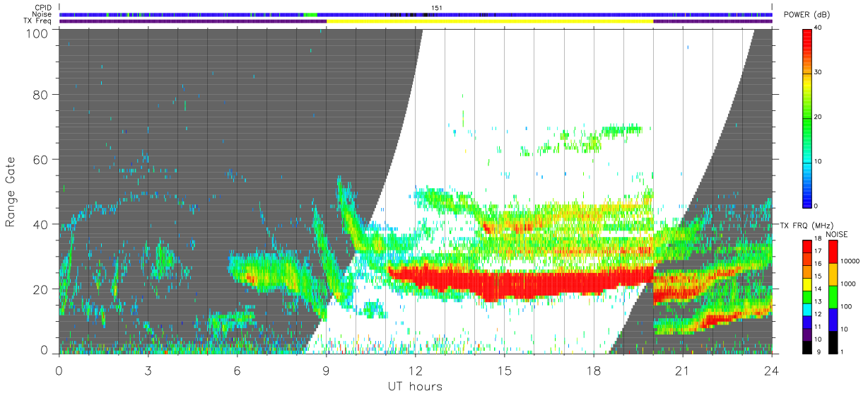Click the 40 tick on Range Gate axis

(x=40, y=224)
